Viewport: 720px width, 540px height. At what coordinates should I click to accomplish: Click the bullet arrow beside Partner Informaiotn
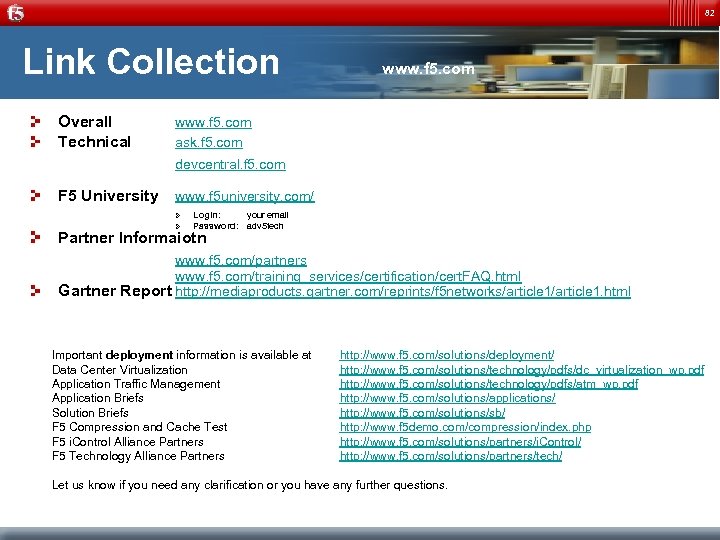coord(35,237)
